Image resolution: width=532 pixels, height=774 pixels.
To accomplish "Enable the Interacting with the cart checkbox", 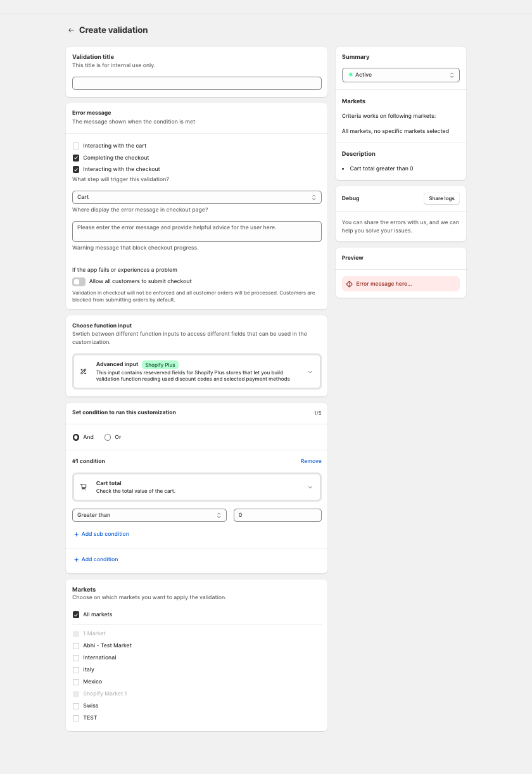I will pyautogui.click(x=76, y=146).
